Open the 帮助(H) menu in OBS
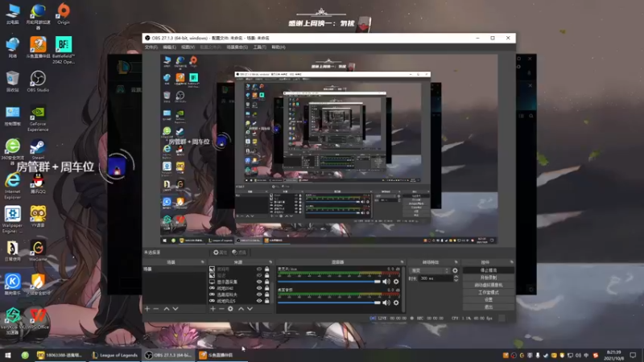This screenshot has width=644, height=362. pos(278,47)
